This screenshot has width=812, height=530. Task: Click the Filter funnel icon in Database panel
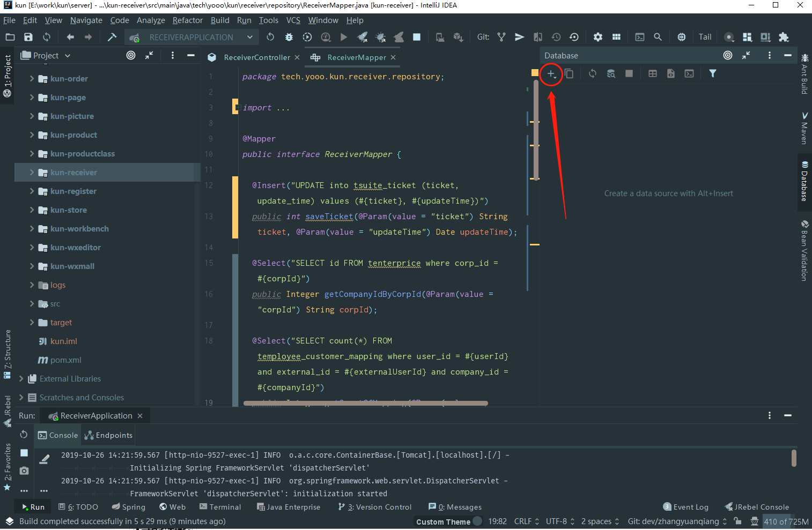pos(713,73)
